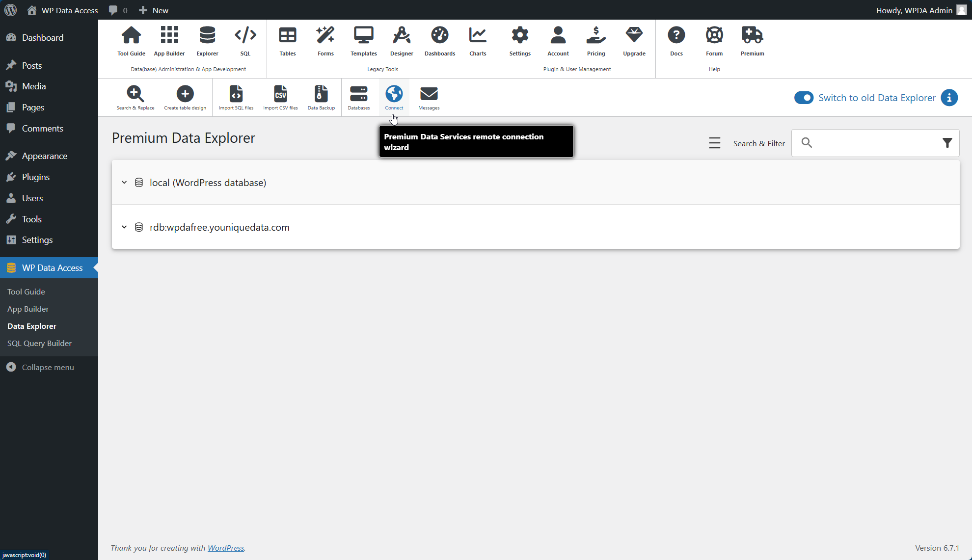Click the filter funnel icon

(947, 143)
